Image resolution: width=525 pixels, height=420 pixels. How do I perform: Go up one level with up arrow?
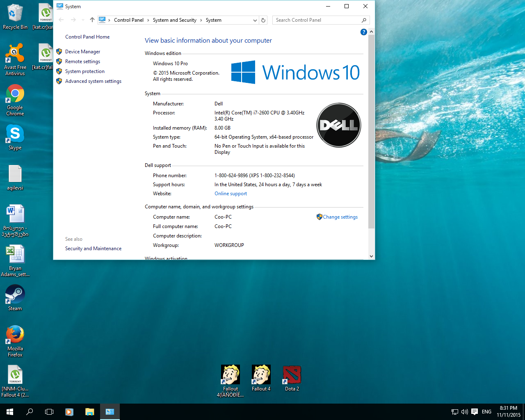92,20
